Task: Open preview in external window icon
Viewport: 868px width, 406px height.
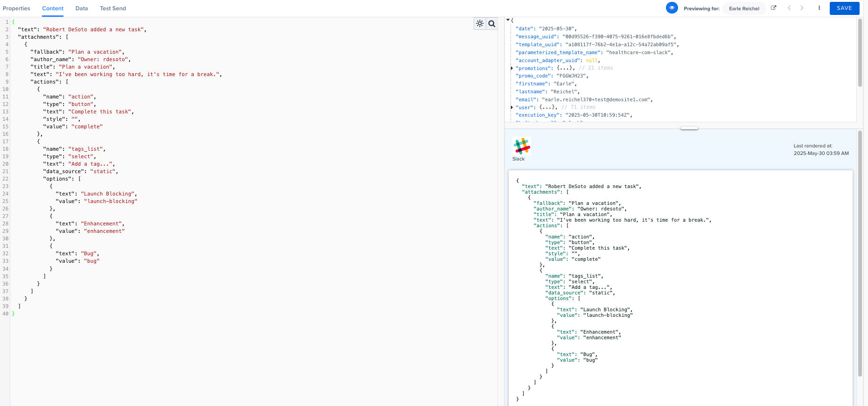Action: tap(774, 8)
